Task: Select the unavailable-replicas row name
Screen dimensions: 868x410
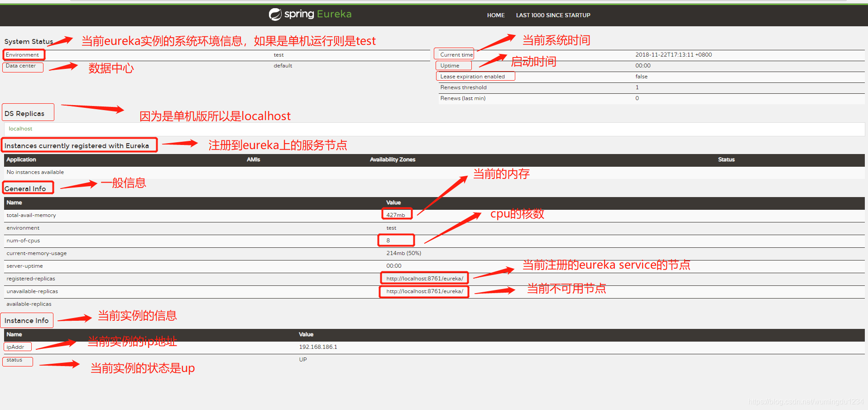Action: click(32, 291)
